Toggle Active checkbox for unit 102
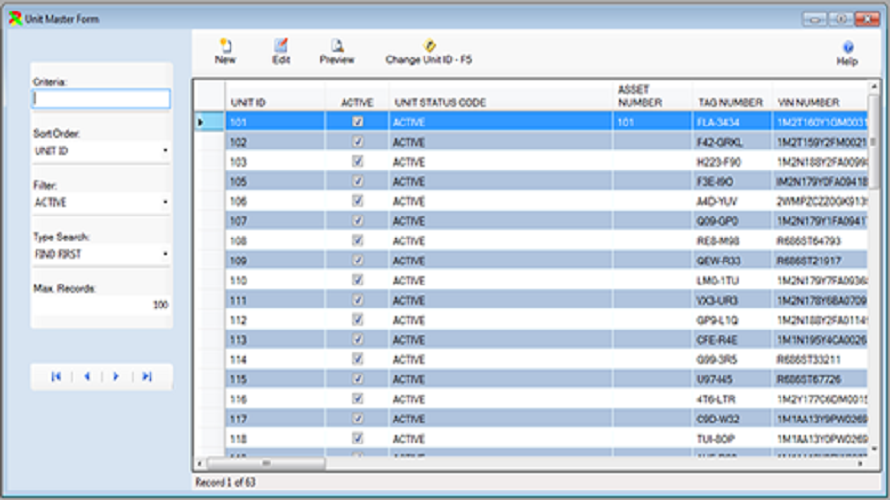This screenshot has height=500, width=890. (358, 142)
